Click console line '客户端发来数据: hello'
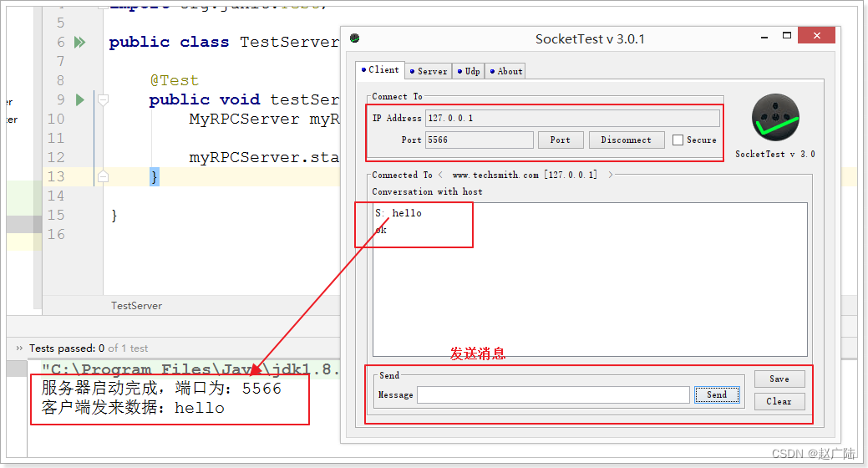The image size is (868, 468). pos(133,408)
